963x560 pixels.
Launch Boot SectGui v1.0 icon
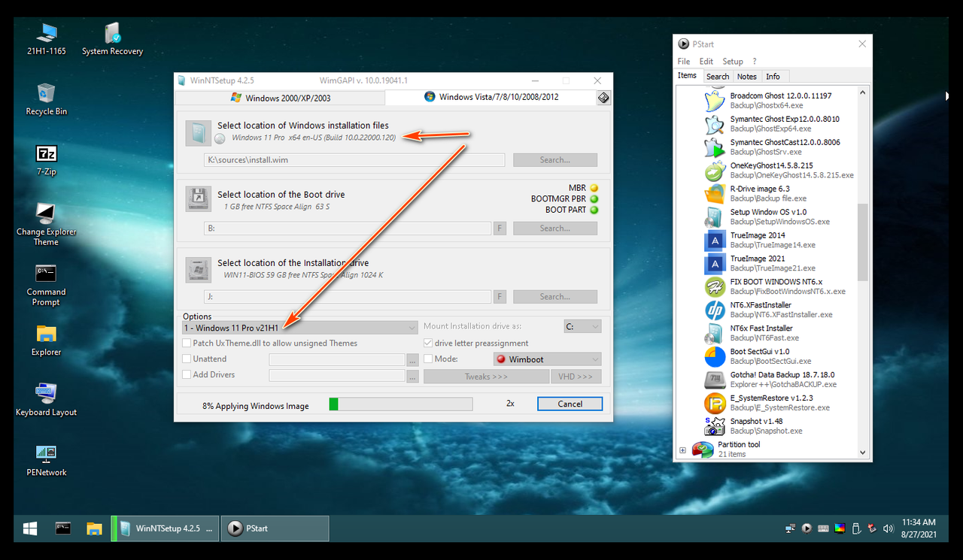(x=715, y=356)
